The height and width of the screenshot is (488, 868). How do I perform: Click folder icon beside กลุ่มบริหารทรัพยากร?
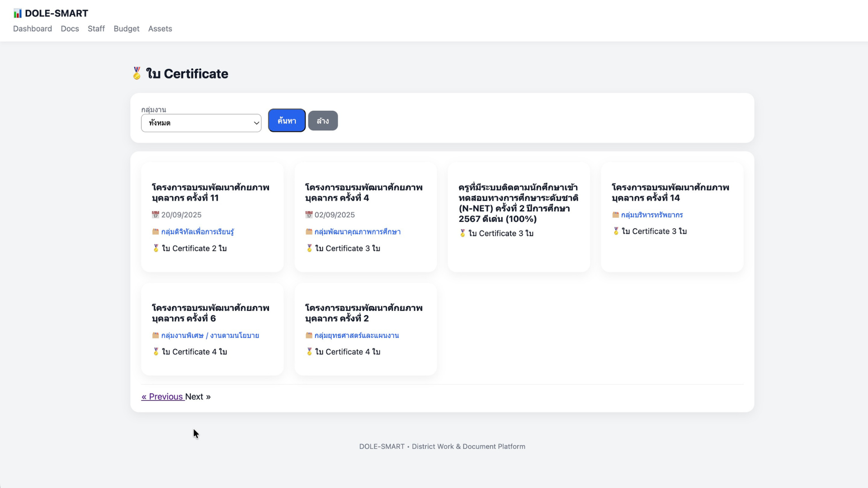615,215
